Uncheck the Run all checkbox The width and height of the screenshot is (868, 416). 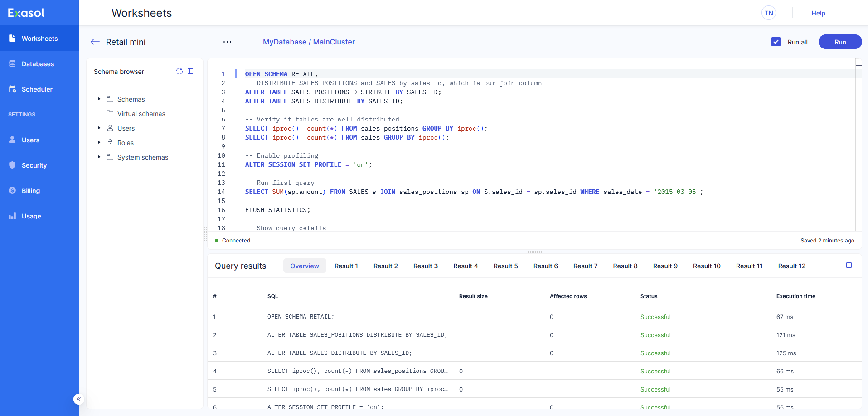pyautogui.click(x=776, y=42)
